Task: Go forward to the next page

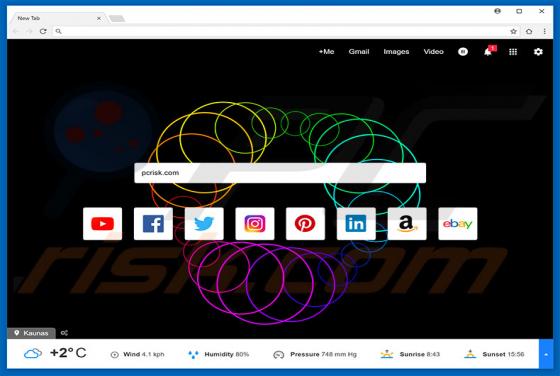Action: tap(29, 31)
